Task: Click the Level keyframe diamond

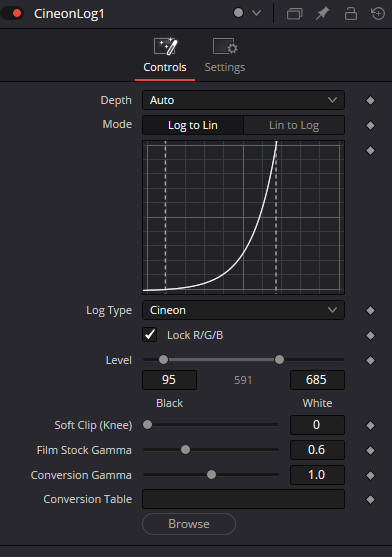Action: (370, 361)
